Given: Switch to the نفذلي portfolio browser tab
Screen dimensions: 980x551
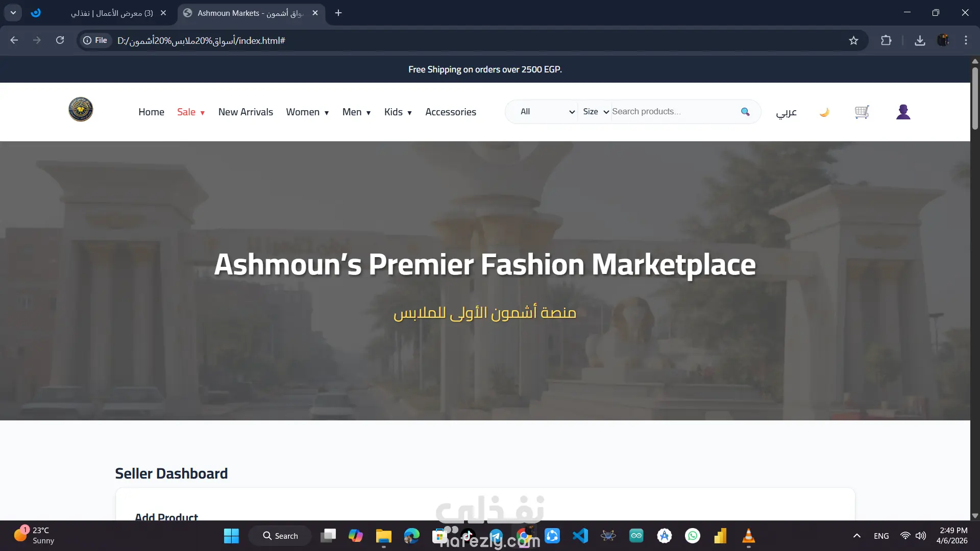Looking at the screenshot, I should coord(112,13).
